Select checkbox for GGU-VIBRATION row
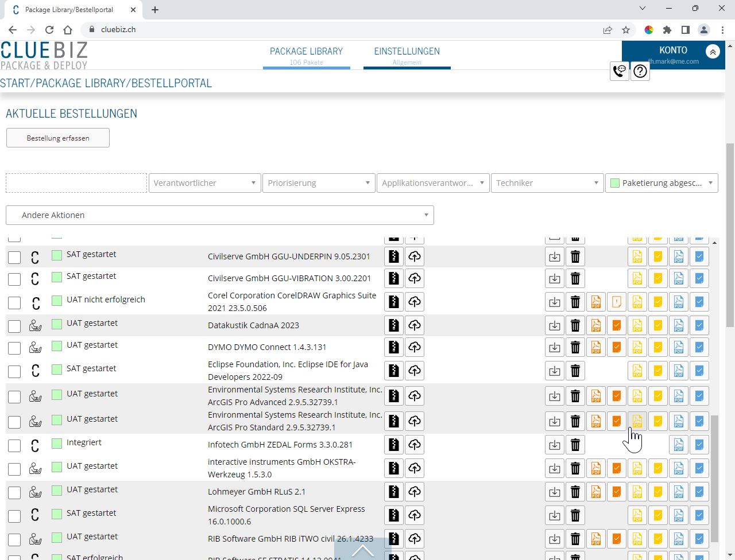This screenshot has width=735, height=560. (14, 279)
